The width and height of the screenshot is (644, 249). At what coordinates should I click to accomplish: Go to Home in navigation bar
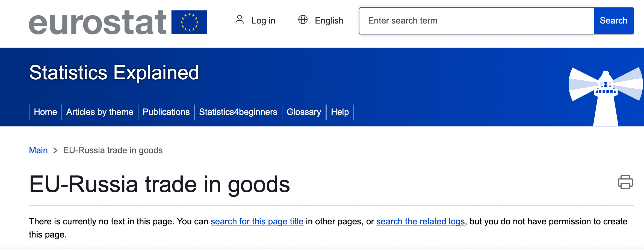[45, 112]
